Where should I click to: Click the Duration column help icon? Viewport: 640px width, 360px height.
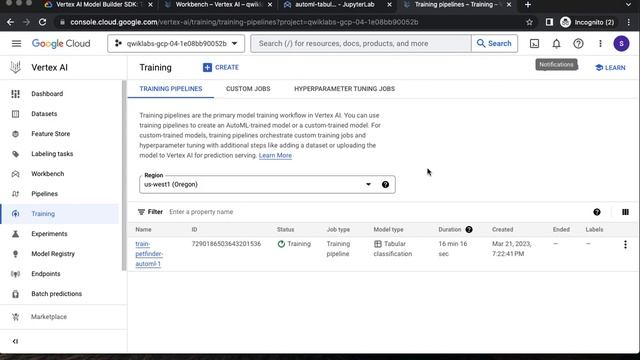[469, 229]
